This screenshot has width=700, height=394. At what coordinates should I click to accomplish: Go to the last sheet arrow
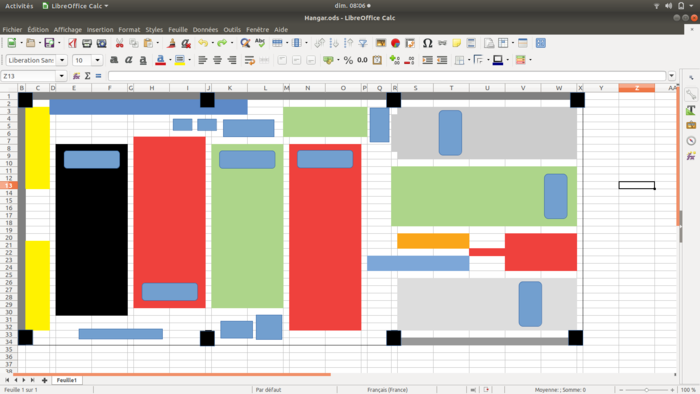pyautogui.click(x=32, y=380)
